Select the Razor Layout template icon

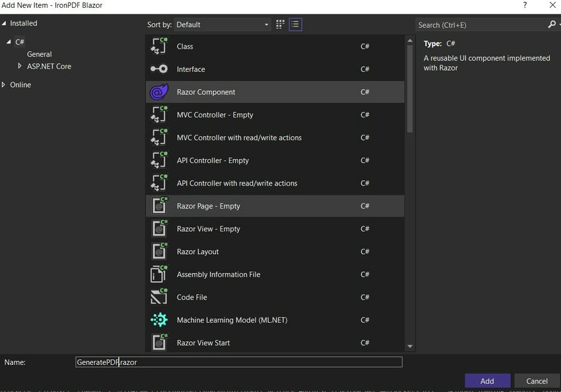(159, 251)
